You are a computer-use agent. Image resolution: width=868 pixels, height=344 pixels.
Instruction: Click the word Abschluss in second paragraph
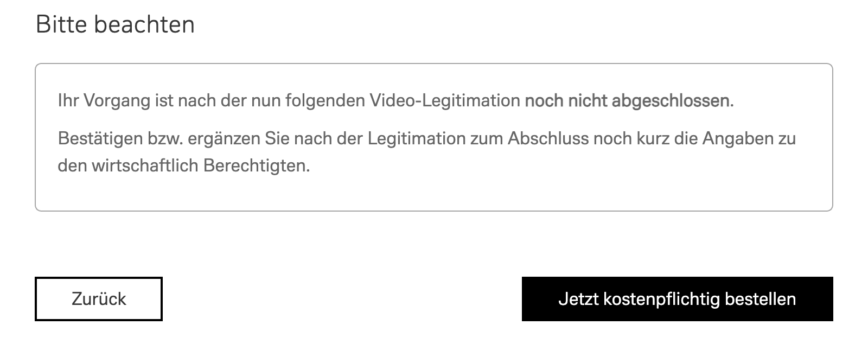548,139
